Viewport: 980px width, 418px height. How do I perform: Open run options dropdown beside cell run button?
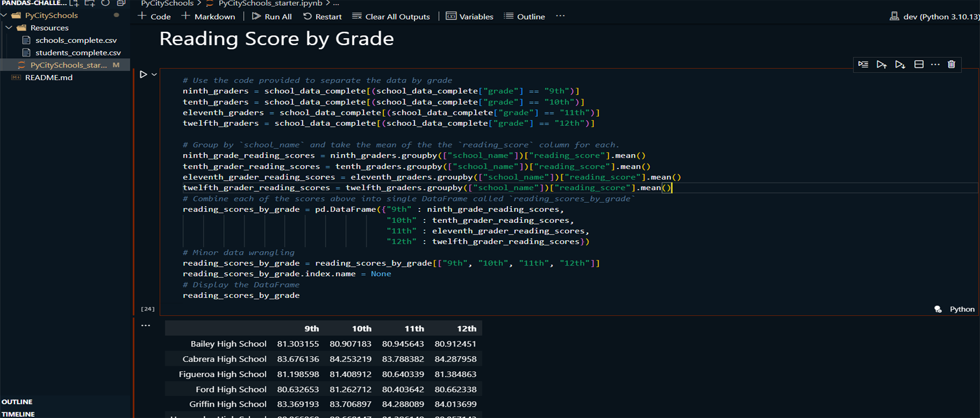click(x=154, y=74)
